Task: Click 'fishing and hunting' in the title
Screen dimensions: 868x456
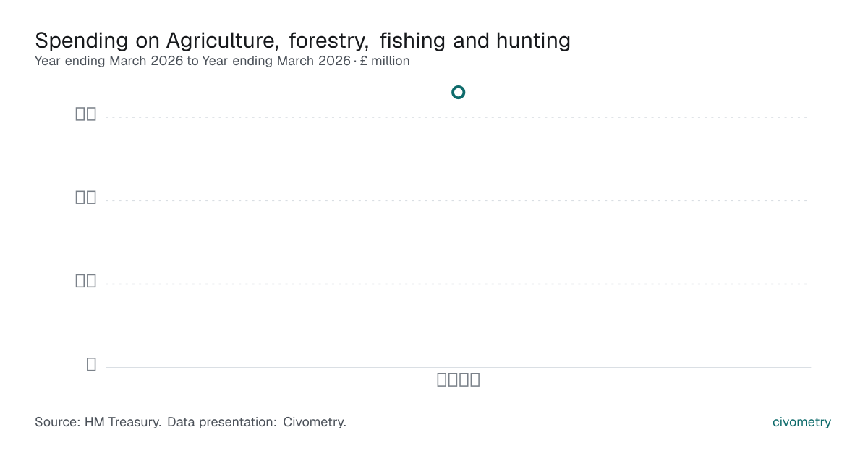Action: click(x=475, y=41)
